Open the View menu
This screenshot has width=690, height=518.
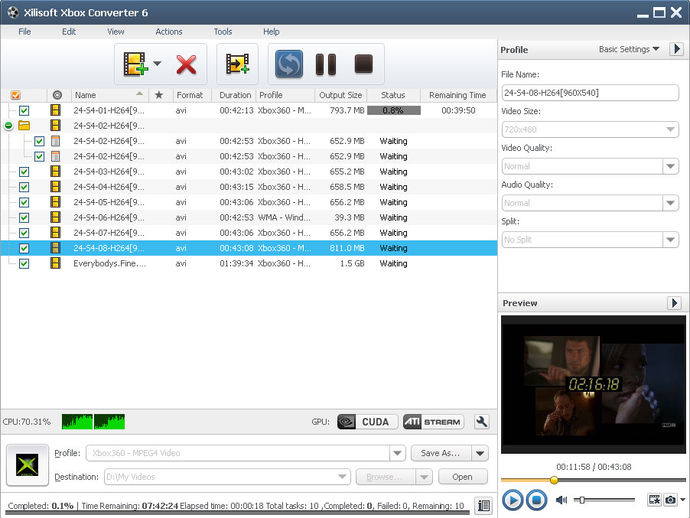click(116, 32)
